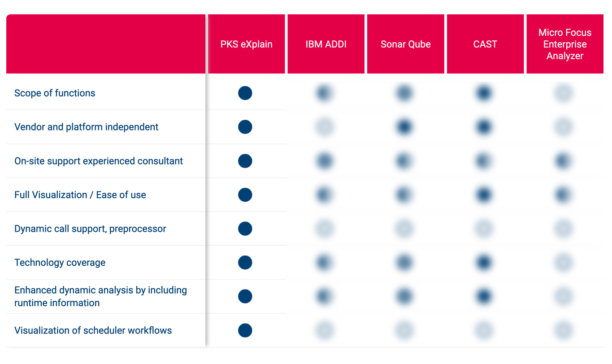
Task: Select the IBM ADDI column header
Action: pos(326,44)
